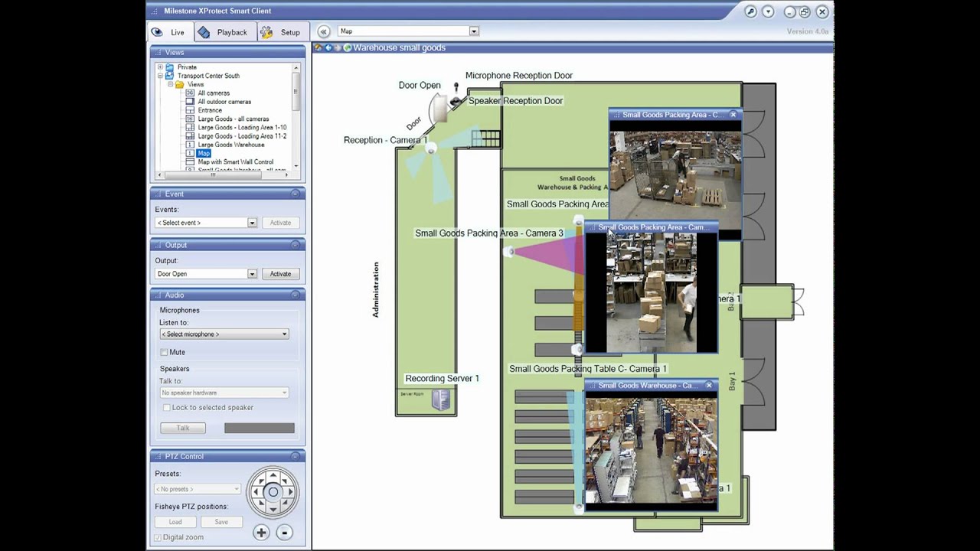
Task: Trigger the Door Open icon on map
Action: [x=440, y=109]
